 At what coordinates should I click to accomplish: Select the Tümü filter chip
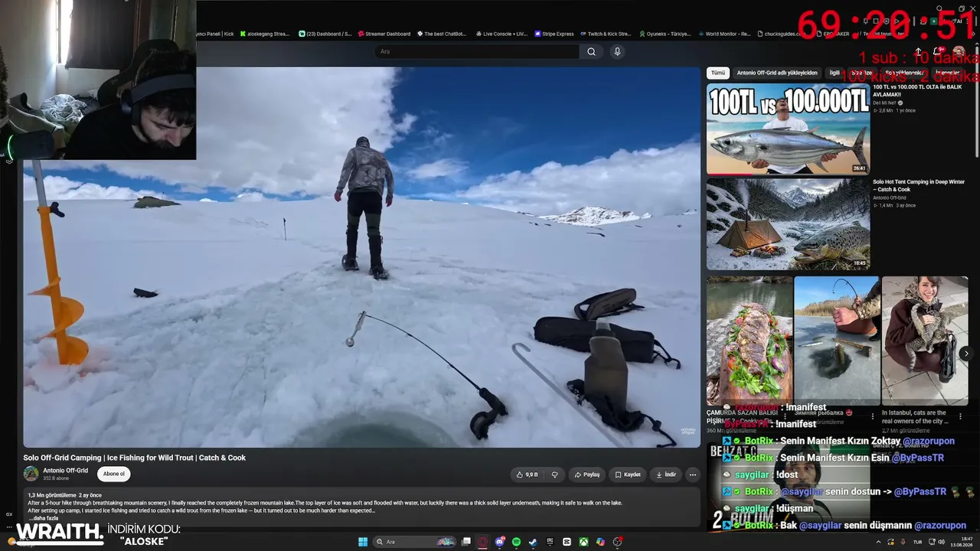[717, 73]
